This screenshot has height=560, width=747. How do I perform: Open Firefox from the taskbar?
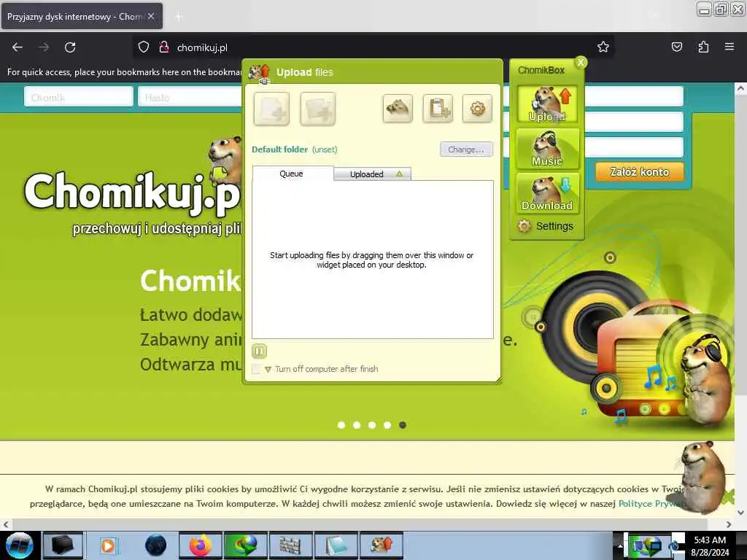200,545
